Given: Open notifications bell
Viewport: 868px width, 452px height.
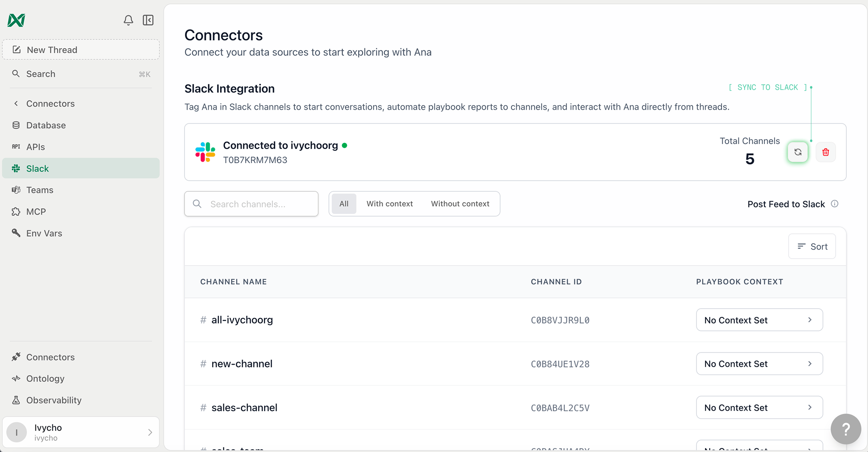Looking at the screenshot, I should (x=128, y=20).
